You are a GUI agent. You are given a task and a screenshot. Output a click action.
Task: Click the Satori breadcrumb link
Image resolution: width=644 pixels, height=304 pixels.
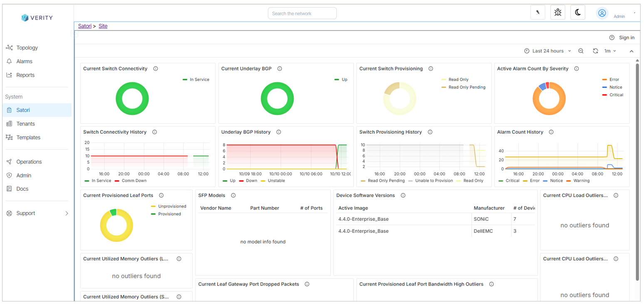click(x=84, y=26)
